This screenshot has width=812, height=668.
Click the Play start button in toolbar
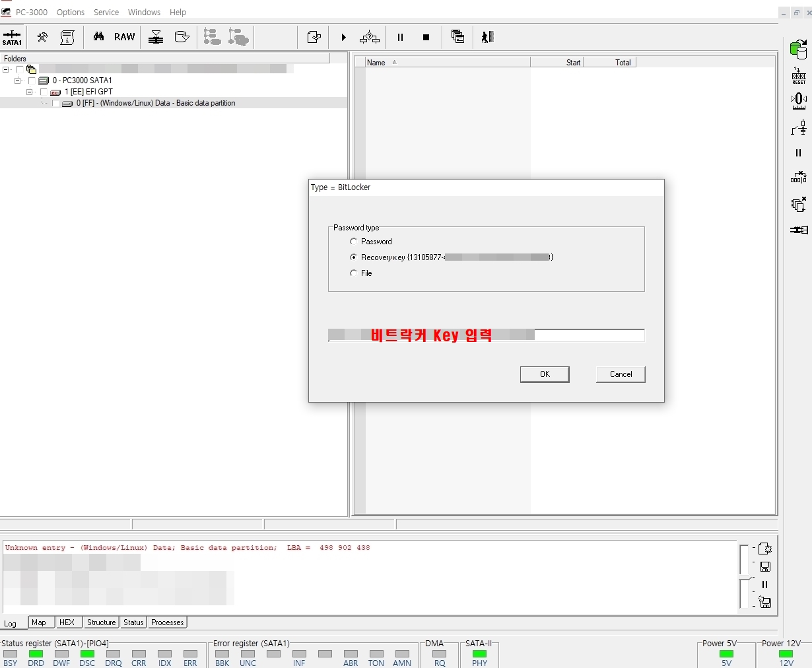[x=343, y=38]
